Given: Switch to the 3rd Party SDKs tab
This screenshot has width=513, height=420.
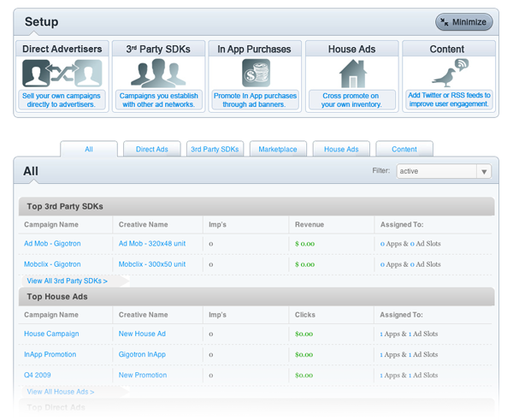Looking at the screenshot, I should click(x=215, y=149).
